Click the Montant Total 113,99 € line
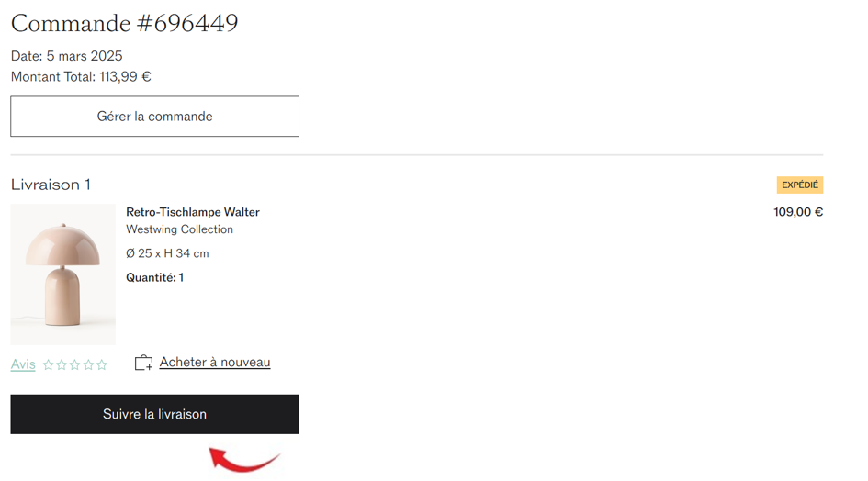 tap(81, 76)
